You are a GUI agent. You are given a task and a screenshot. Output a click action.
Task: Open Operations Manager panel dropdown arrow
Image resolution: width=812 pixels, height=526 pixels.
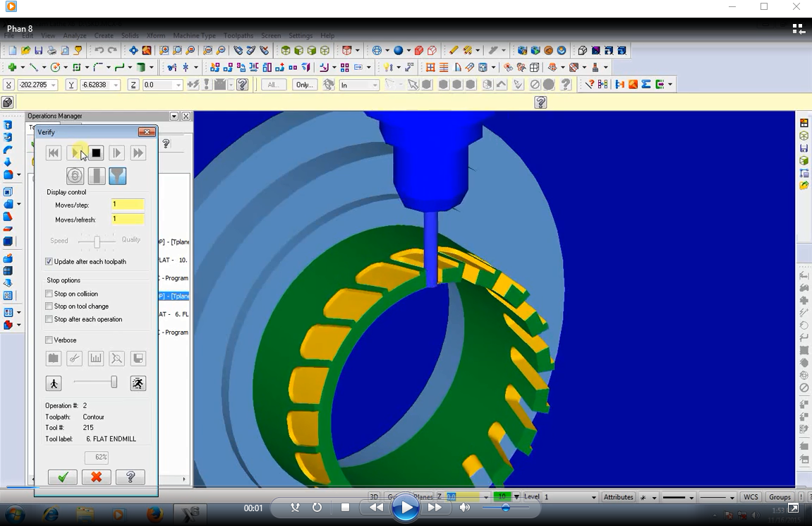(x=174, y=116)
